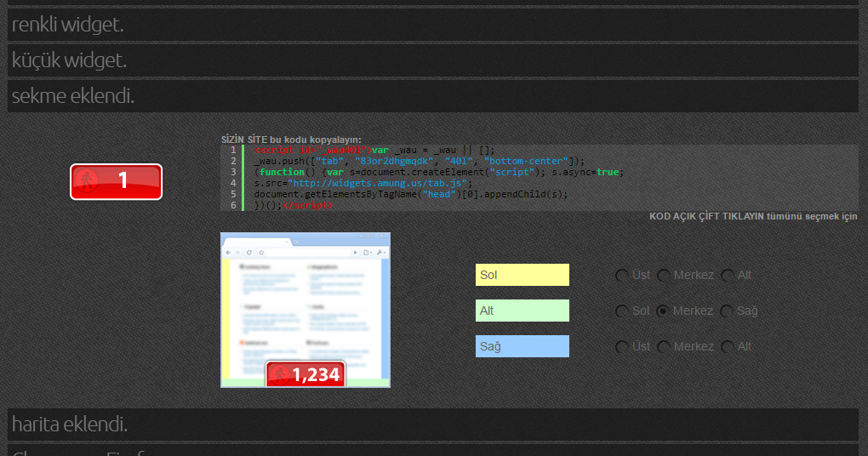Click the blue Sağ position swatch
Image resolution: width=868 pixels, height=456 pixels.
point(522,346)
